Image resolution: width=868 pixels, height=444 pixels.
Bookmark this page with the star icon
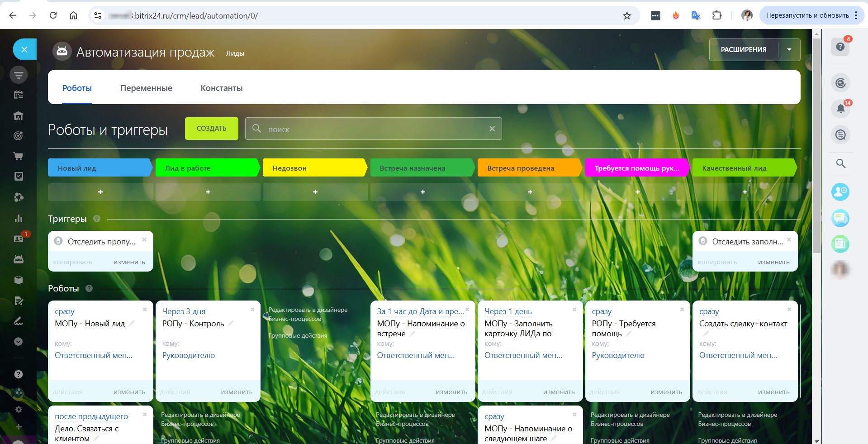tap(627, 16)
